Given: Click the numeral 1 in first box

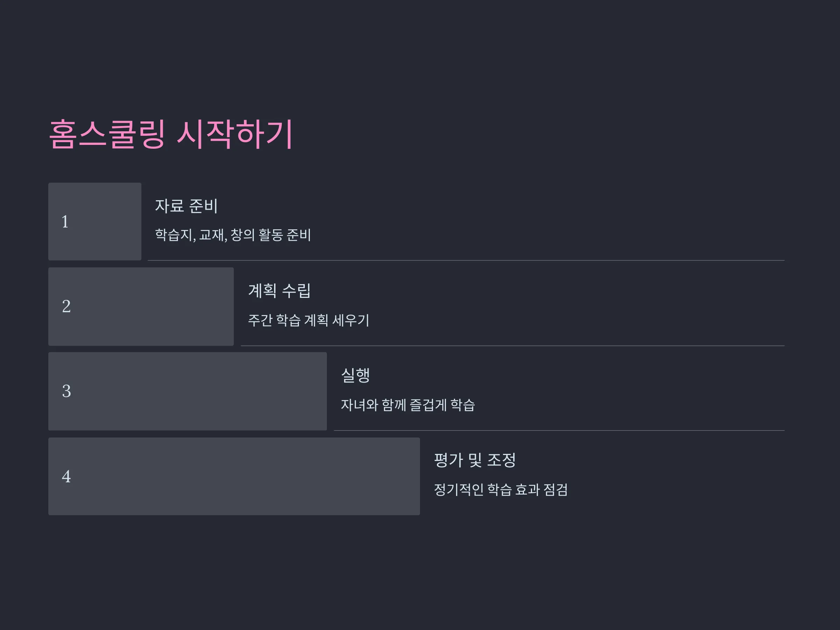Looking at the screenshot, I should (x=65, y=222).
